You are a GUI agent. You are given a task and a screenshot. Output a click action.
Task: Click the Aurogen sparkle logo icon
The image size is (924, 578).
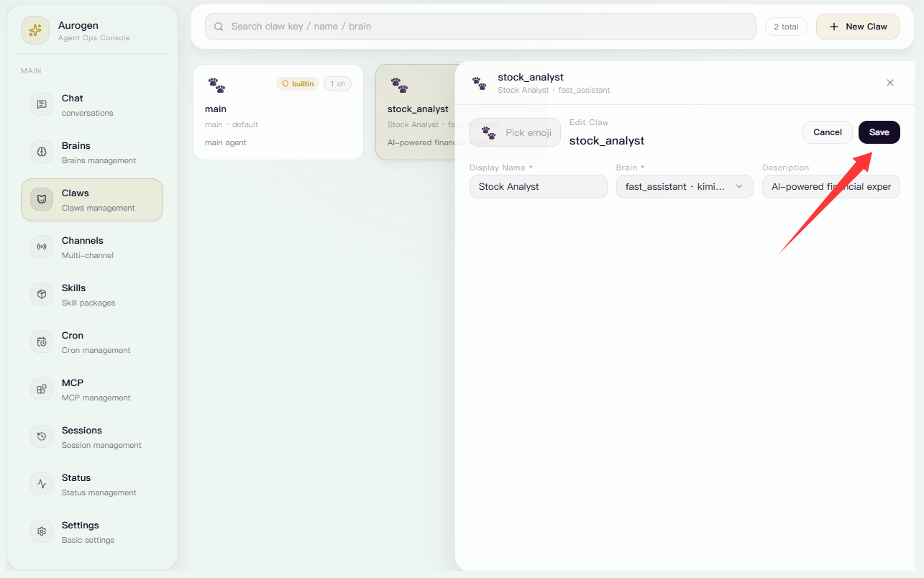tap(35, 30)
